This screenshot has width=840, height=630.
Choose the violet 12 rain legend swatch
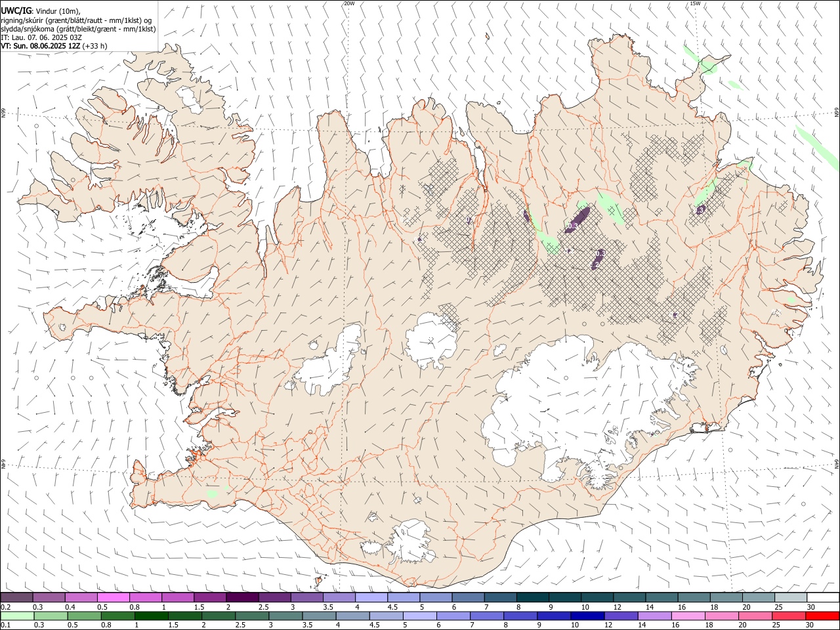coord(621,616)
